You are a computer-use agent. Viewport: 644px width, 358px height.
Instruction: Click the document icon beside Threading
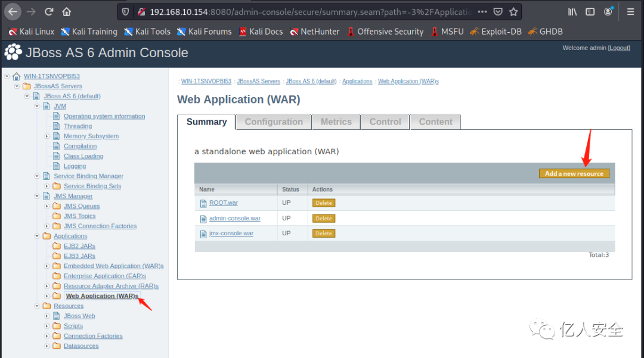click(57, 126)
